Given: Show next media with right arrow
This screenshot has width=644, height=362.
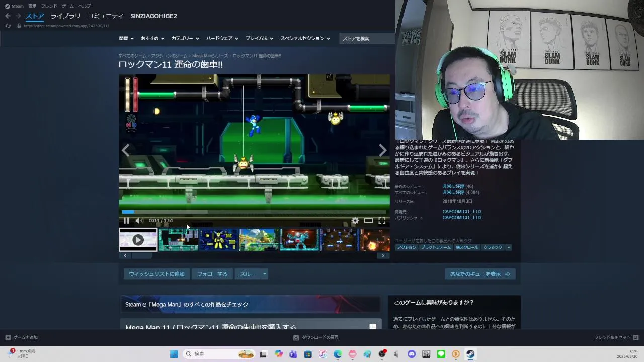Looking at the screenshot, I should pos(383,150).
